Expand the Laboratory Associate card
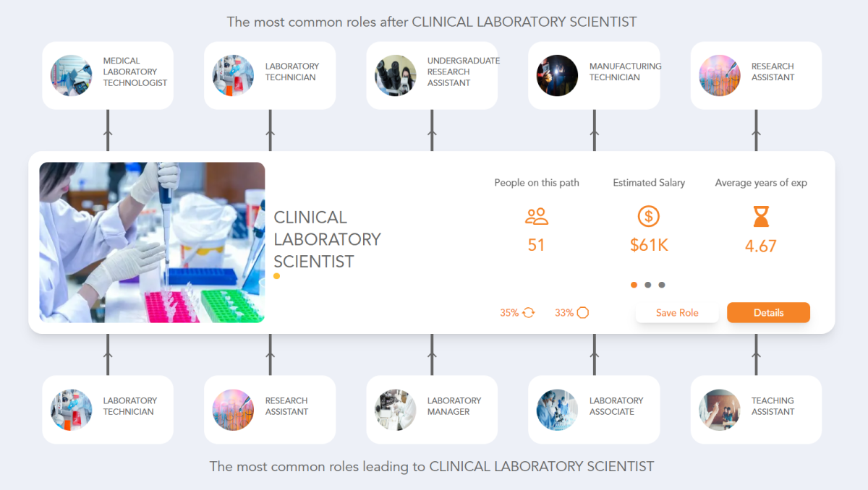868x490 pixels. click(593, 410)
